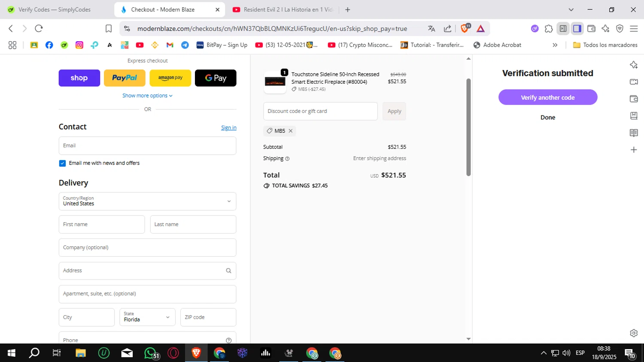Image resolution: width=644 pixels, height=362 pixels.
Task: Focus the Discount code or gift card field
Action: tap(320, 111)
